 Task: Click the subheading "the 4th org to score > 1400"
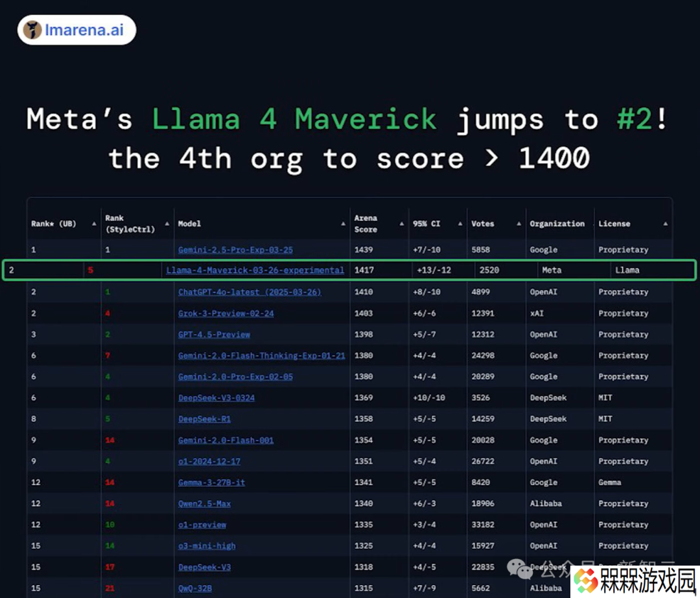tap(349, 159)
